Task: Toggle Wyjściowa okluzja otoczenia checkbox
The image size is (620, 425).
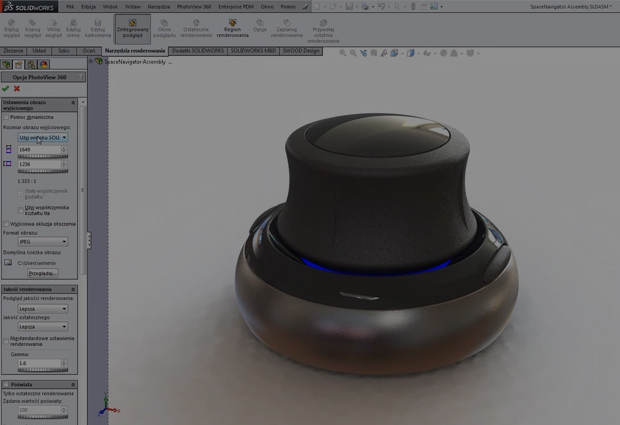Action: tap(6, 224)
